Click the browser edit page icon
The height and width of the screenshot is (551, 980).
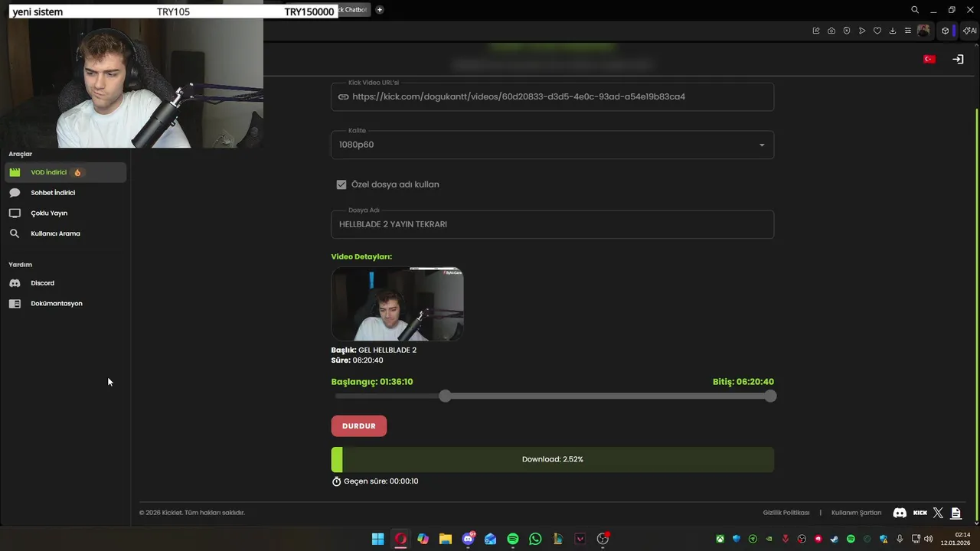coord(816,31)
